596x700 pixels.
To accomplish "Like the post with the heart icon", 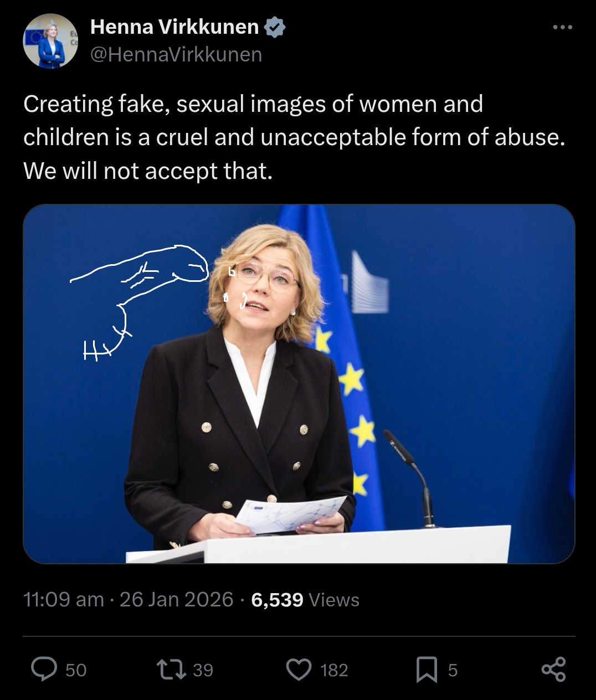I will click(299, 670).
